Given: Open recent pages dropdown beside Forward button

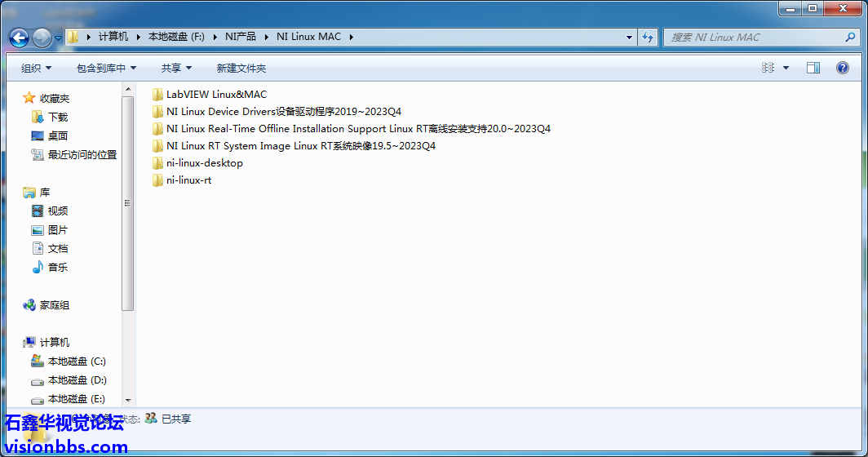Looking at the screenshot, I should [x=58, y=38].
